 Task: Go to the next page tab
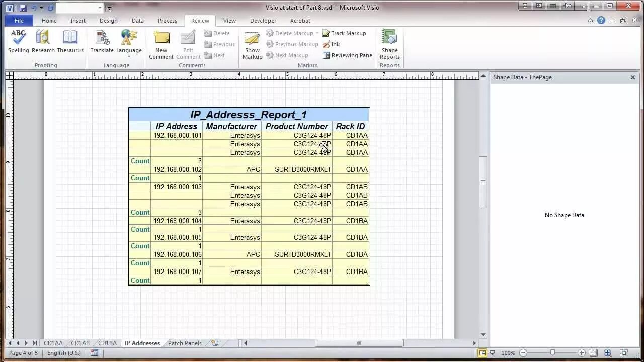click(x=26, y=343)
